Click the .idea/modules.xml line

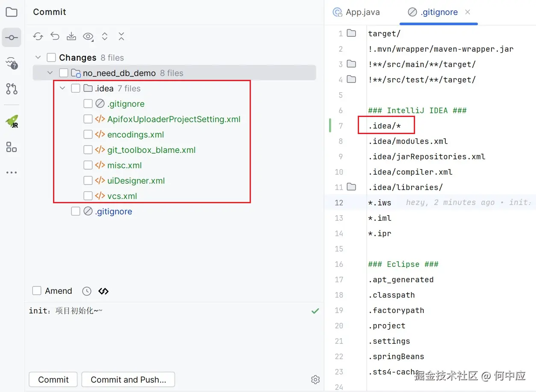408,141
